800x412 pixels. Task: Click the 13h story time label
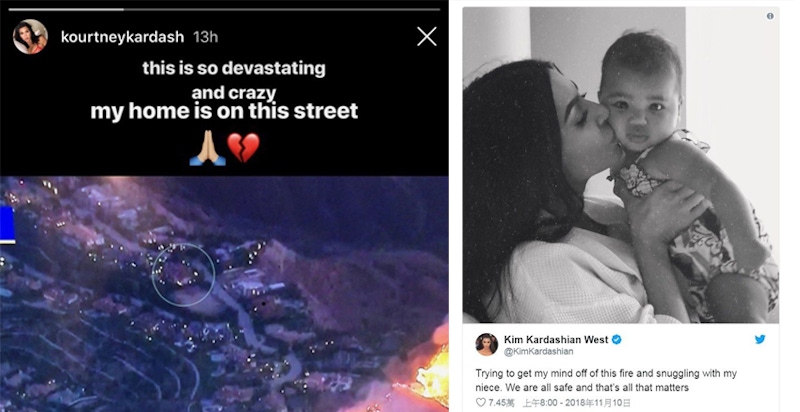(x=206, y=37)
